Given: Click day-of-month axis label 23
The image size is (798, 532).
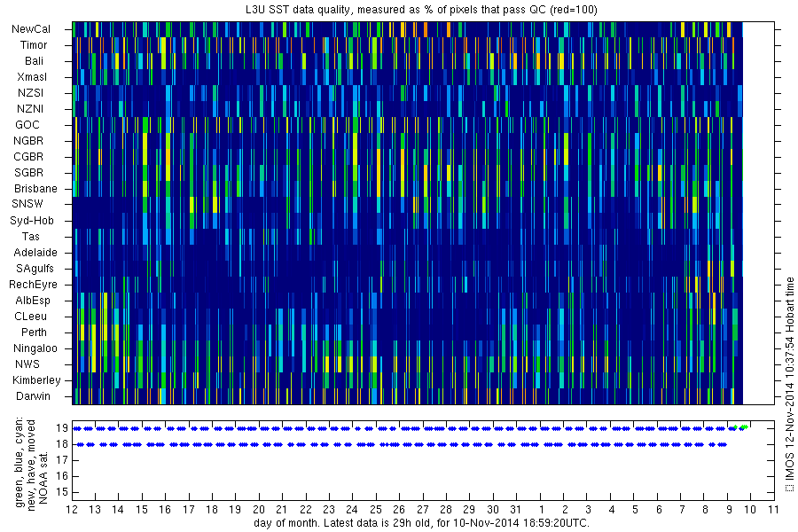Looking at the screenshot, I should click(x=329, y=510).
